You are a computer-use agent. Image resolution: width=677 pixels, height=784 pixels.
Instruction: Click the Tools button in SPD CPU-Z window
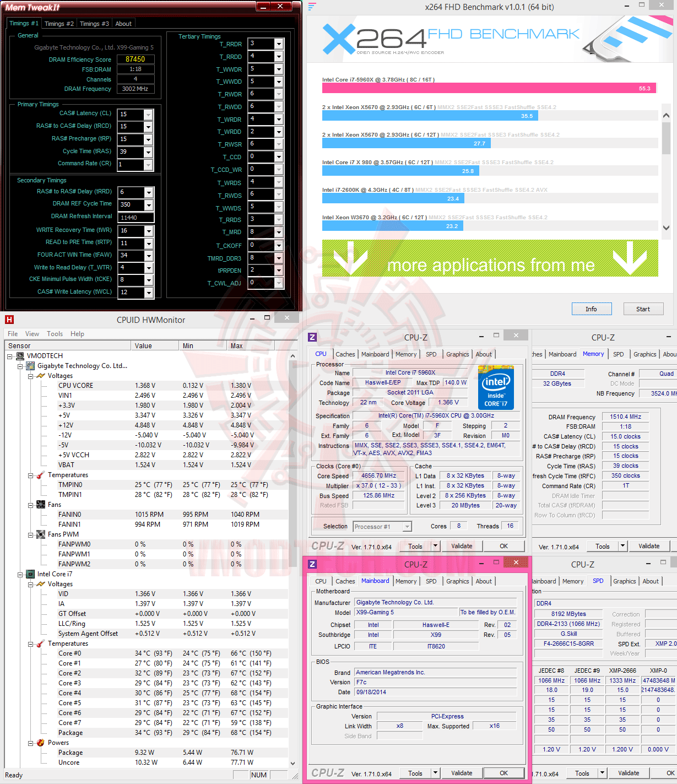[582, 774]
